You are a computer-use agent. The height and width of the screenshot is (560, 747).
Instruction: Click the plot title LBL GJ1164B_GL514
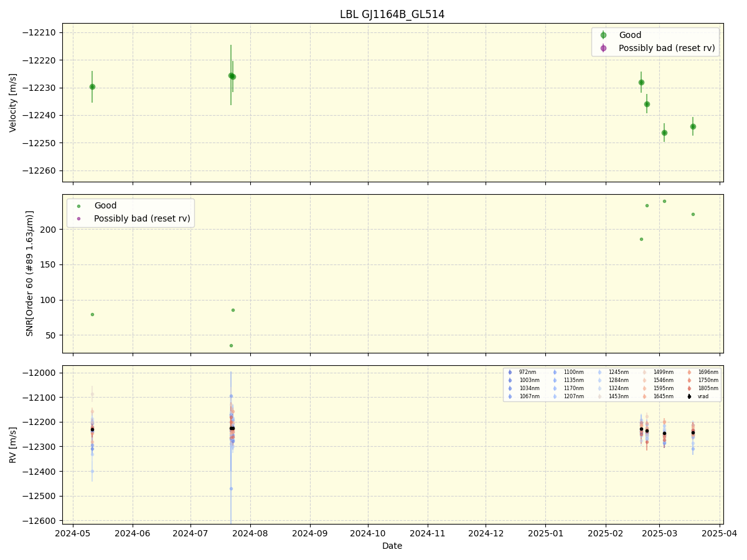pos(392,14)
